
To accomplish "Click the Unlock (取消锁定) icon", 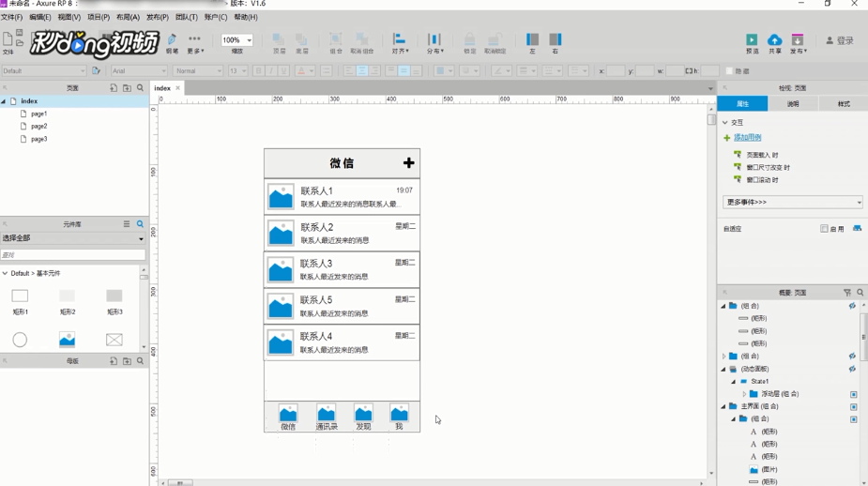I will click(x=495, y=42).
